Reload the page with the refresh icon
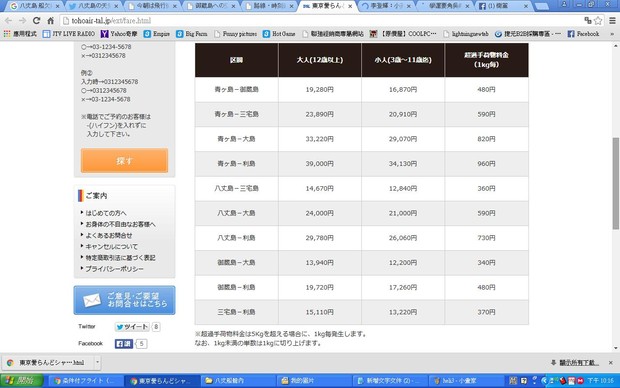This screenshot has height=388, width=620. 36,21
